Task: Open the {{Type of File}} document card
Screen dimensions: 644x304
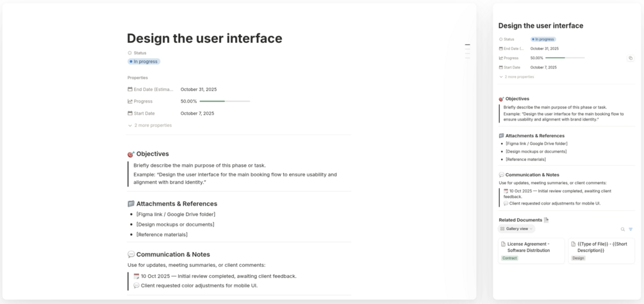Action: pyautogui.click(x=601, y=247)
